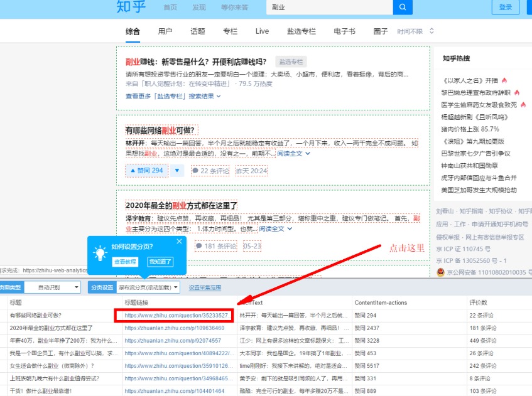This screenshot has width=532, height=396.
Task: Expand 查看更多「盐选专栏」搜索结果
Action: coord(173,96)
